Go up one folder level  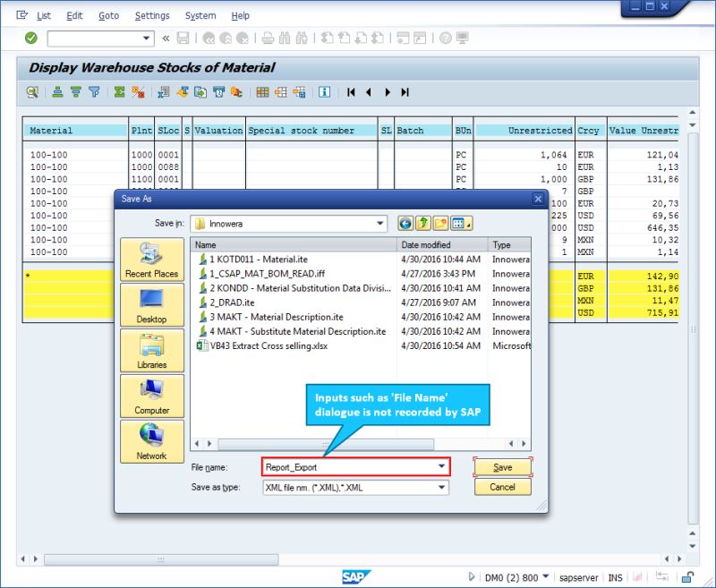coord(424,223)
